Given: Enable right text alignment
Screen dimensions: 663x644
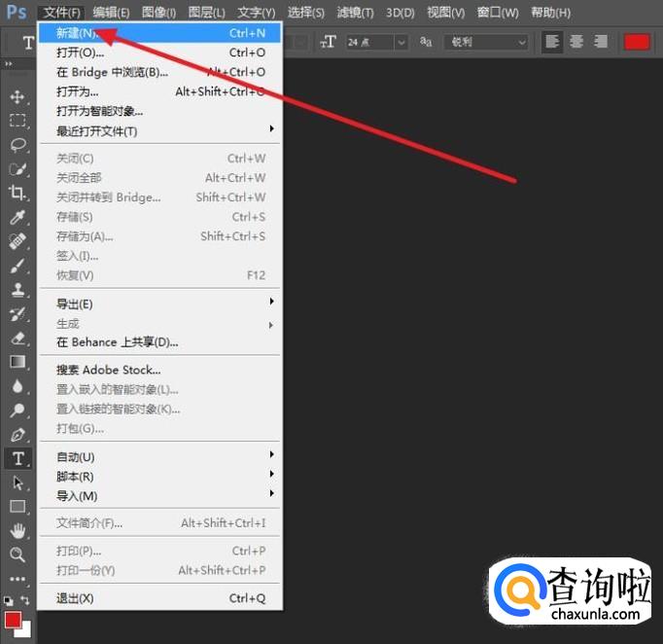Looking at the screenshot, I should [x=601, y=42].
